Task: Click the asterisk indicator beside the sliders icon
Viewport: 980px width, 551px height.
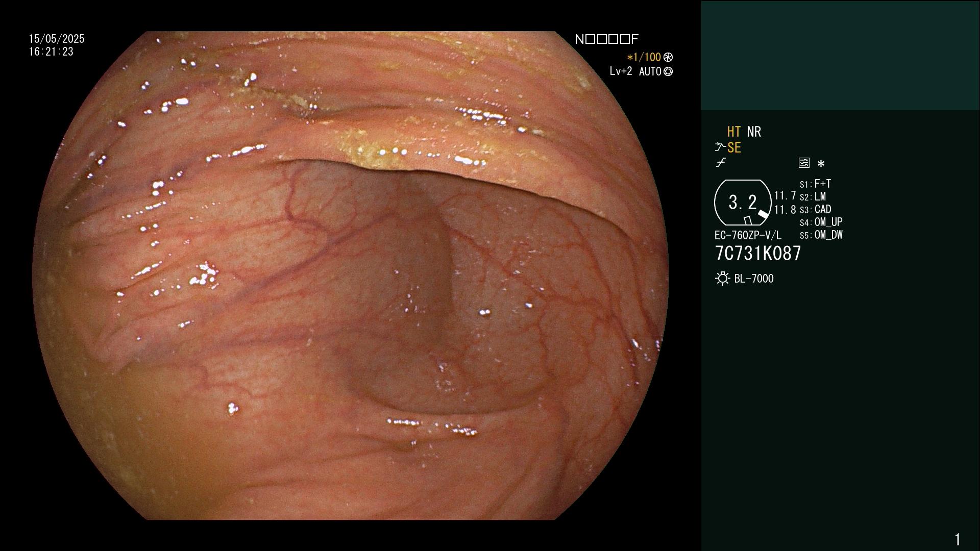Action: pyautogui.click(x=821, y=163)
